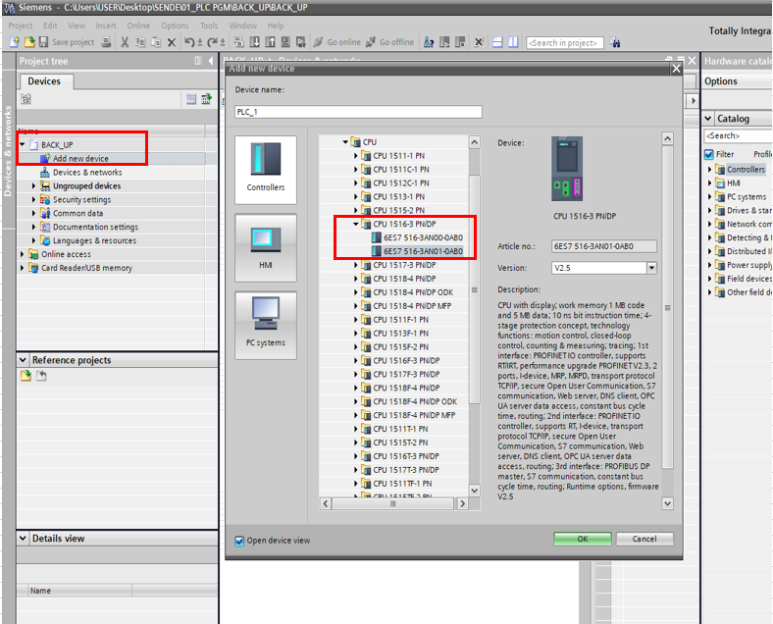Collapse the Catalog section header
Image resolution: width=773 pixels, height=624 pixels.
708,118
